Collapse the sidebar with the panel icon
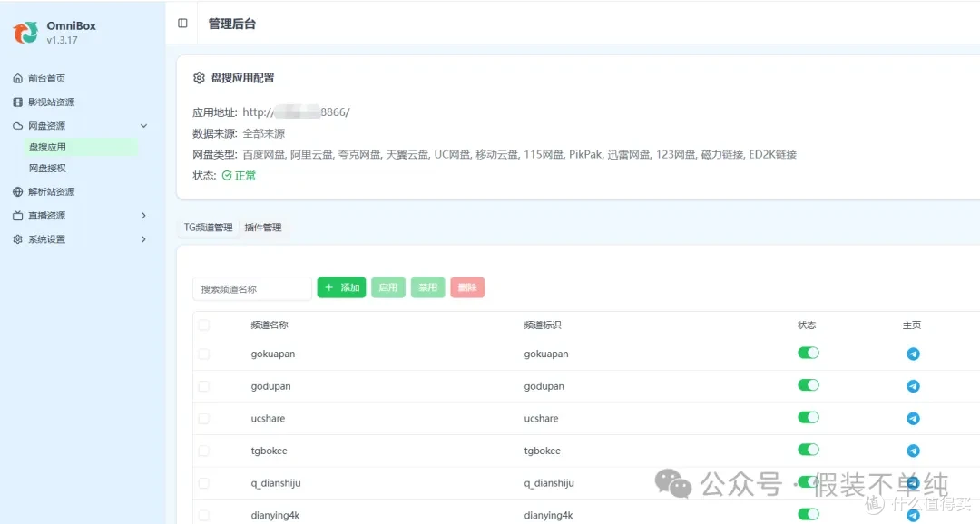 (182, 23)
